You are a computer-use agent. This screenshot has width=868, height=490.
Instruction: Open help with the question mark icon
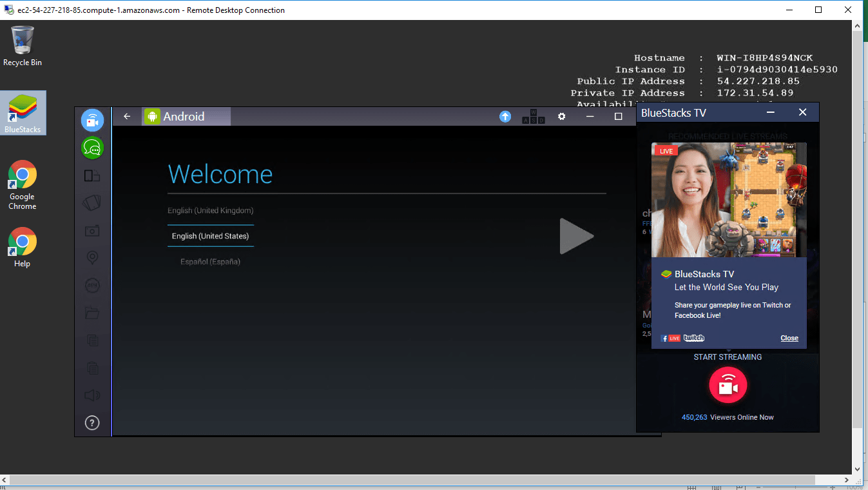pyautogui.click(x=92, y=423)
